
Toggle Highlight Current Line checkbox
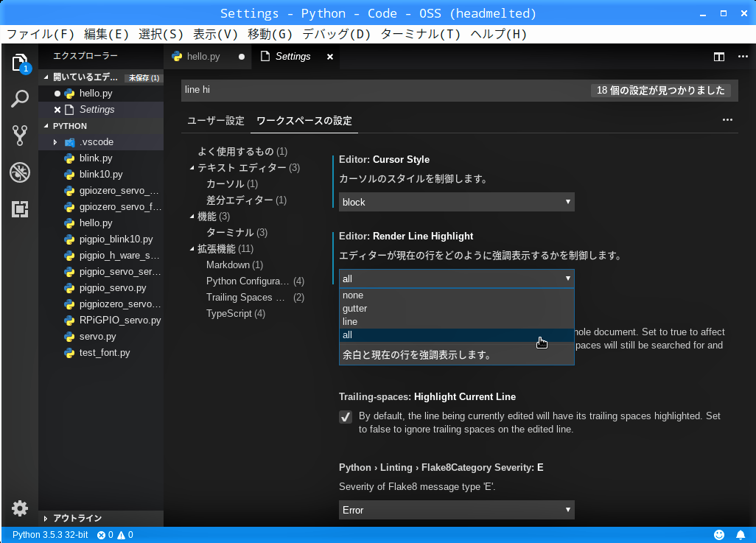346,417
